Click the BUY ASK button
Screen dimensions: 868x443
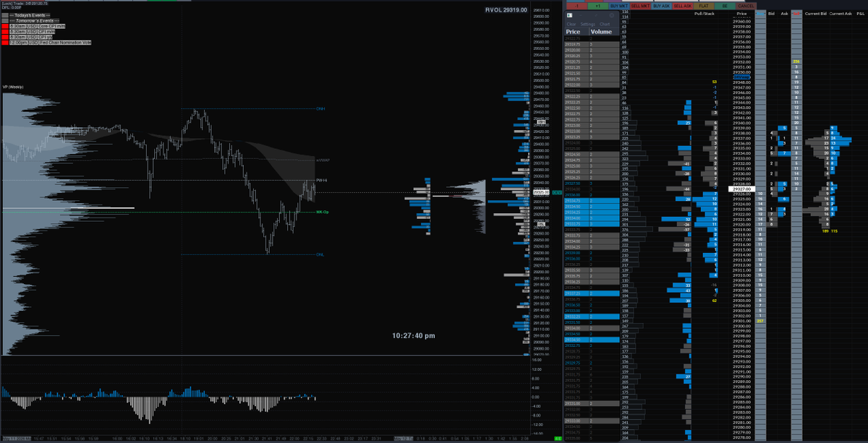[x=661, y=6]
